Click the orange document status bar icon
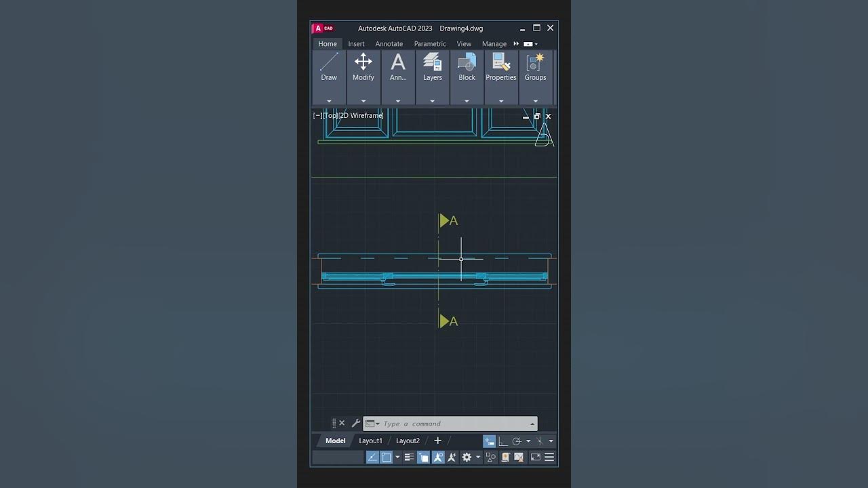Image resolution: width=868 pixels, height=488 pixels. [505, 457]
